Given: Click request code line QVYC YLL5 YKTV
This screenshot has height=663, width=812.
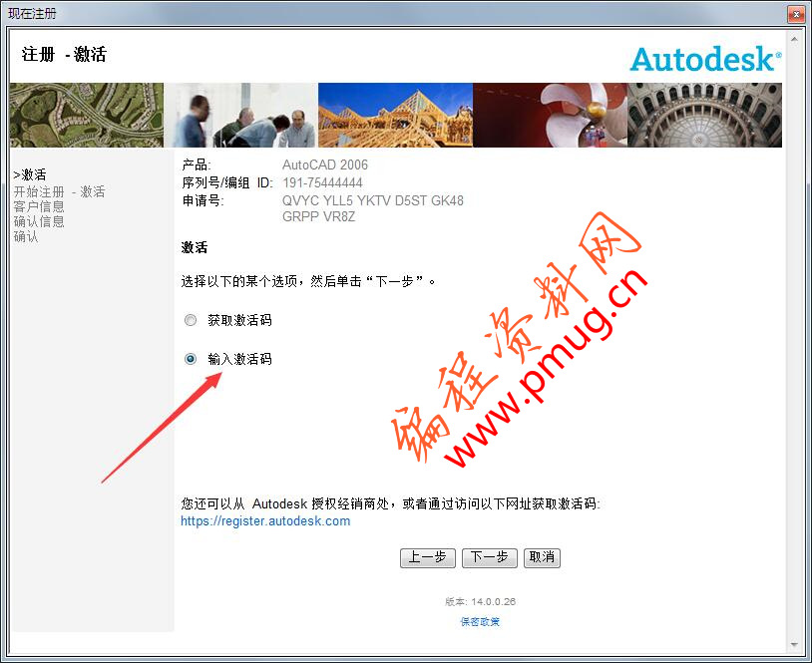Looking at the screenshot, I should coord(373,200).
